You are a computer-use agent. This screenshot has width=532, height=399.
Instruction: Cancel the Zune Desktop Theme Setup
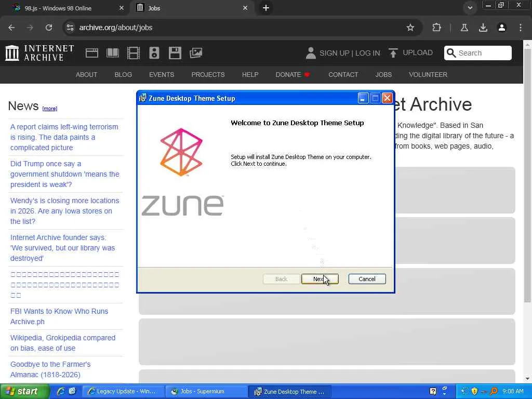coord(367,279)
